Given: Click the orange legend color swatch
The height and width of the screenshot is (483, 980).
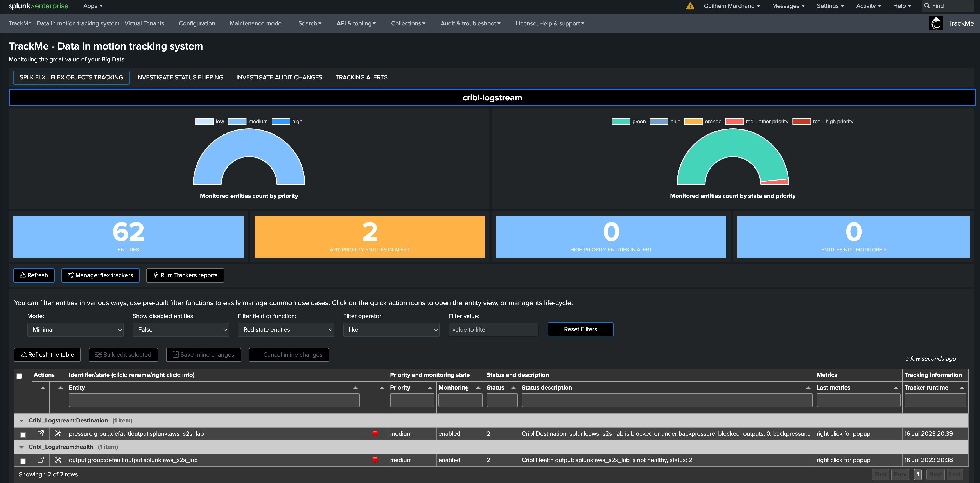Looking at the screenshot, I should pyautogui.click(x=693, y=122).
